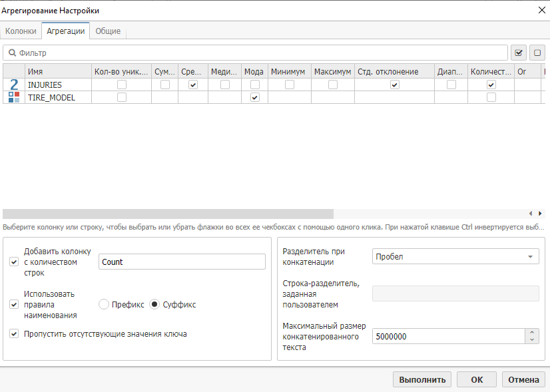Screen dimensions: 550x392
Task: Click the categorical type icon for TIRE_MODEL
Action: [x=14, y=97]
